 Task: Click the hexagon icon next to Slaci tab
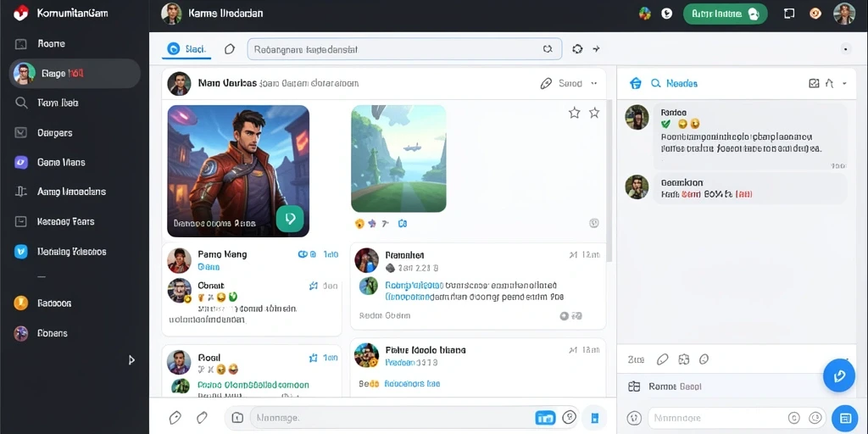click(230, 49)
